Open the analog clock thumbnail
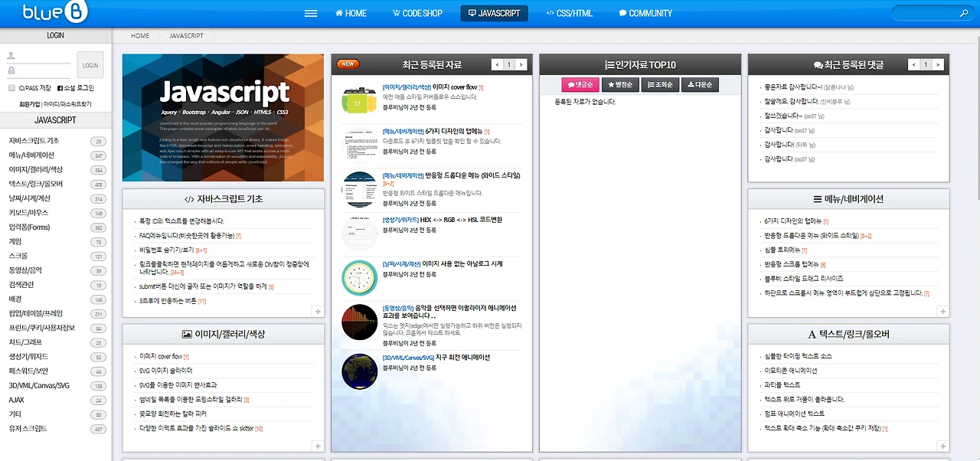Viewport: 980px width, 461px height. click(x=360, y=278)
